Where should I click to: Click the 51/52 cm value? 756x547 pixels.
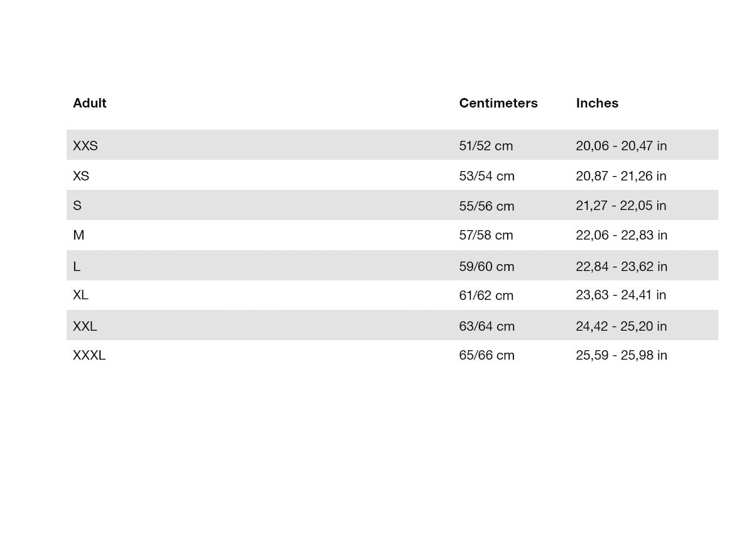[486, 146]
